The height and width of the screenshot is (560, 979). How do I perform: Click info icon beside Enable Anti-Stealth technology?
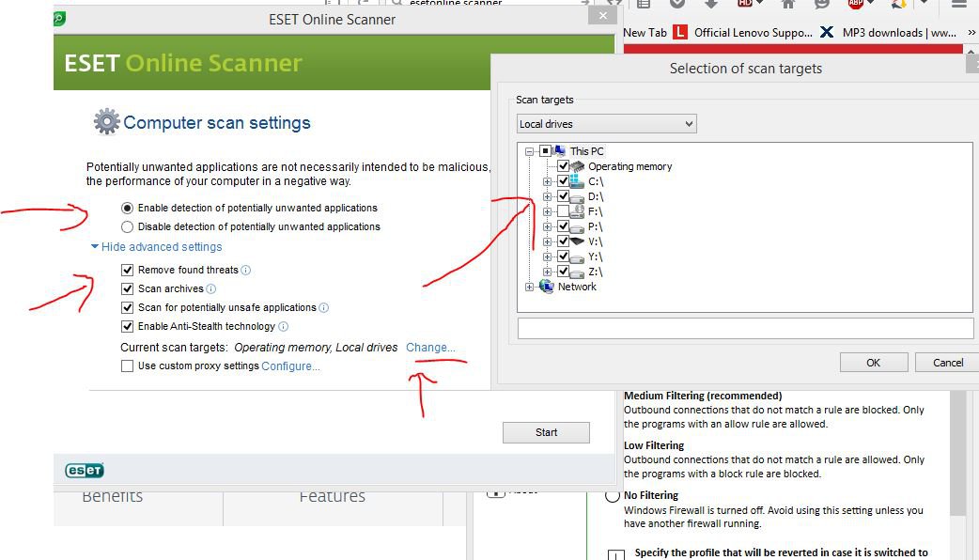(x=283, y=327)
